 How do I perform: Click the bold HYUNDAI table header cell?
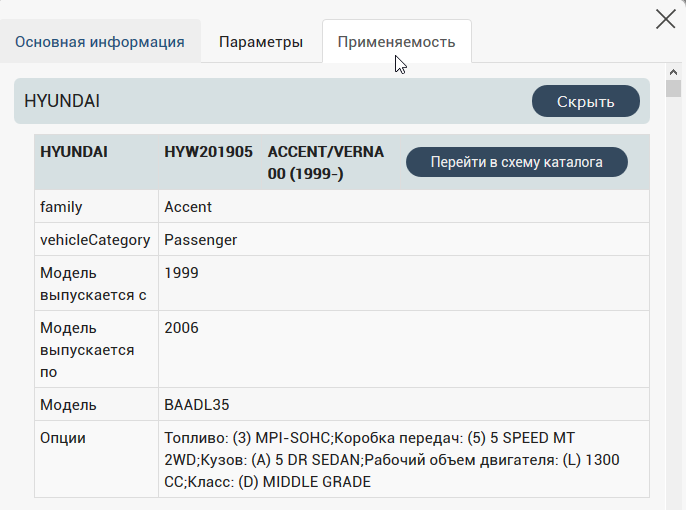(x=74, y=152)
